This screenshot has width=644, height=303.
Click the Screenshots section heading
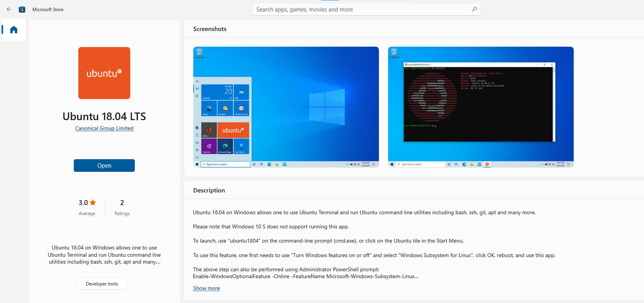point(210,29)
